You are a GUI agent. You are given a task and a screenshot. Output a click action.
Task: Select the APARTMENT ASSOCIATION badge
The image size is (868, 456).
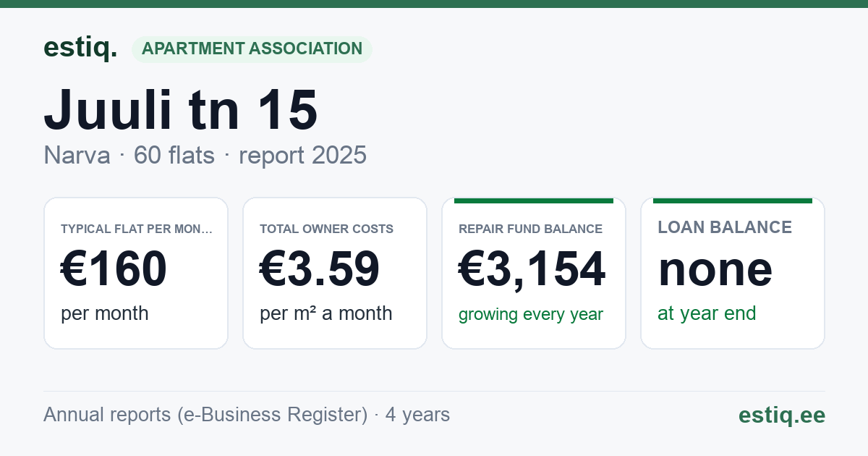252,49
